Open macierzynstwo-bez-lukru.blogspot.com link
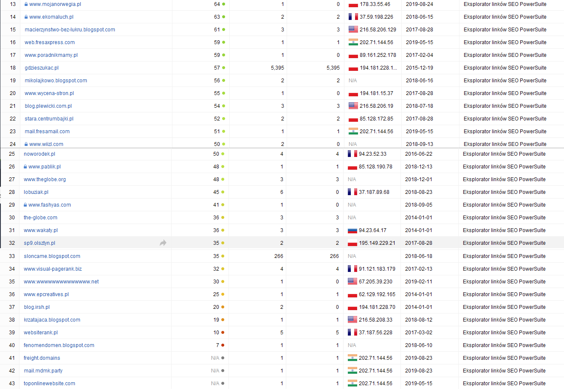This screenshot has height=392, width=564. [x=70, y=30]
